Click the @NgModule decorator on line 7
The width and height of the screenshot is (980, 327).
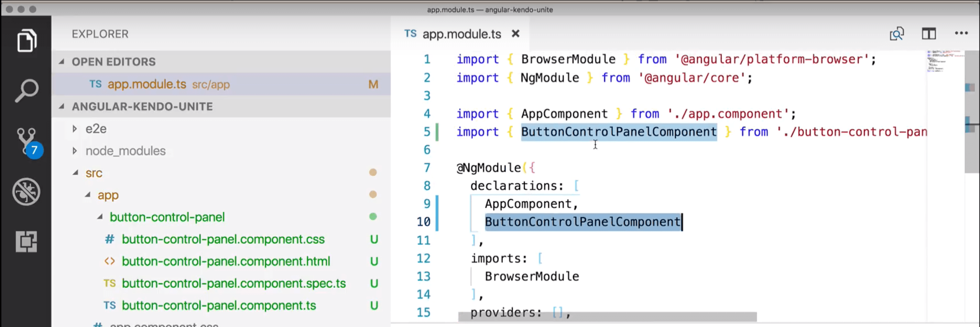tap(489, 168)
